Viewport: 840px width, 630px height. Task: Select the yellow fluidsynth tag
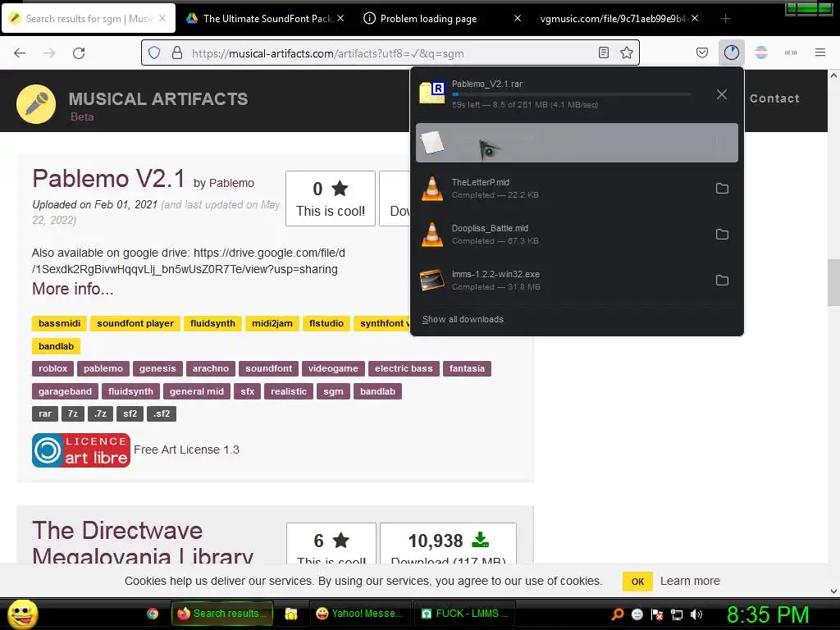tap(212, 323)
